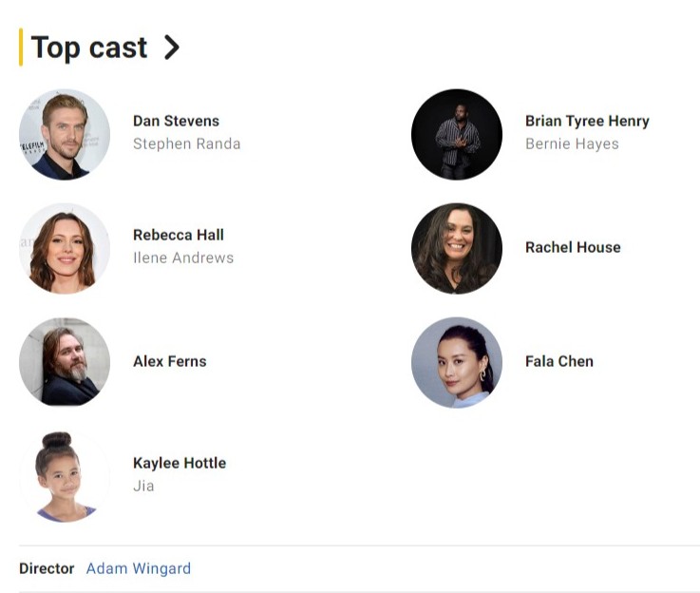This screenshot has height=593, width=700.
Task: Open director Adam Wingard's link
Action: tap(139, 568)
